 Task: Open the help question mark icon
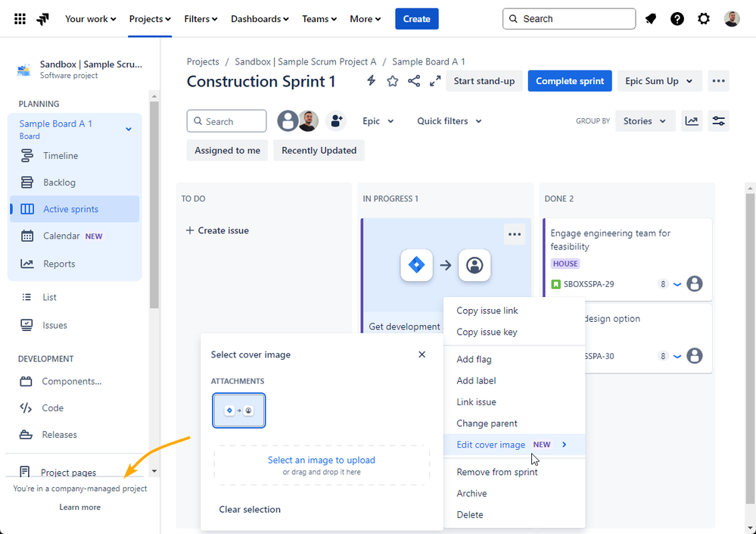tap(677, 19)
